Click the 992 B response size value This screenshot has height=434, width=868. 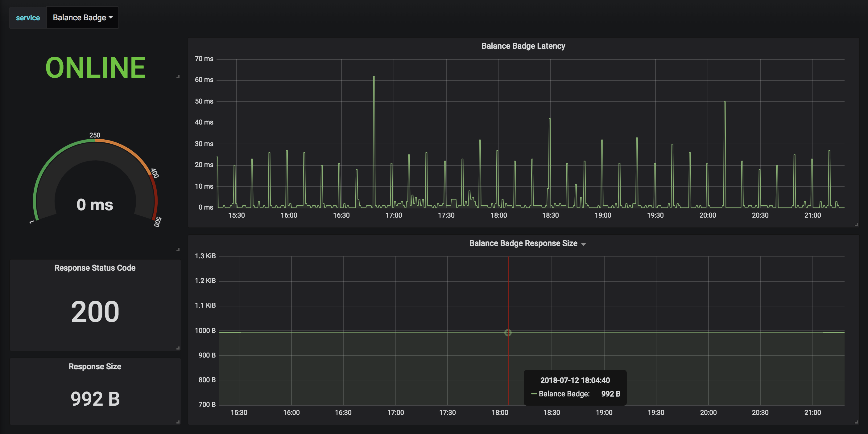(x=95, y=399)
